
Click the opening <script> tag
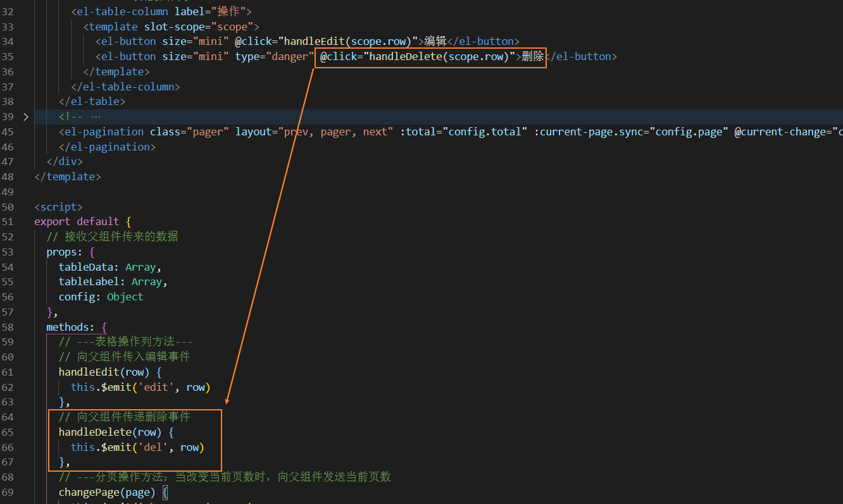pyautogui.click(x=58, y=207)
